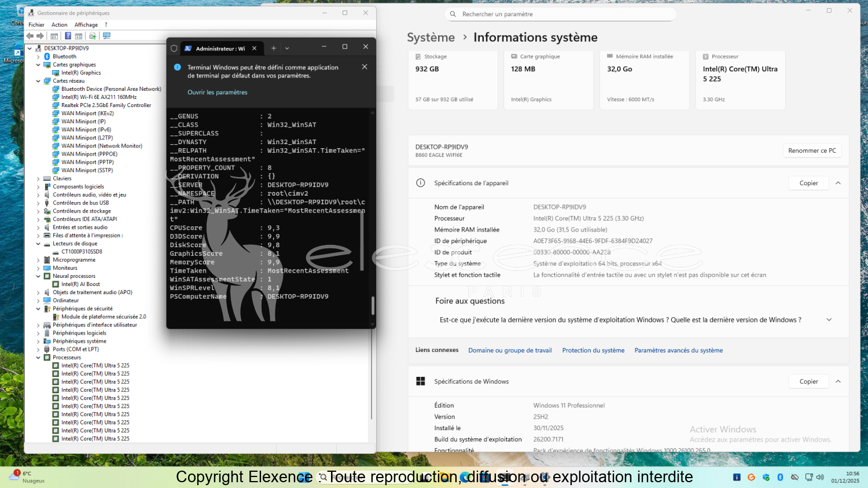Click the Renommer ce PC button

(x=812, y=151)
